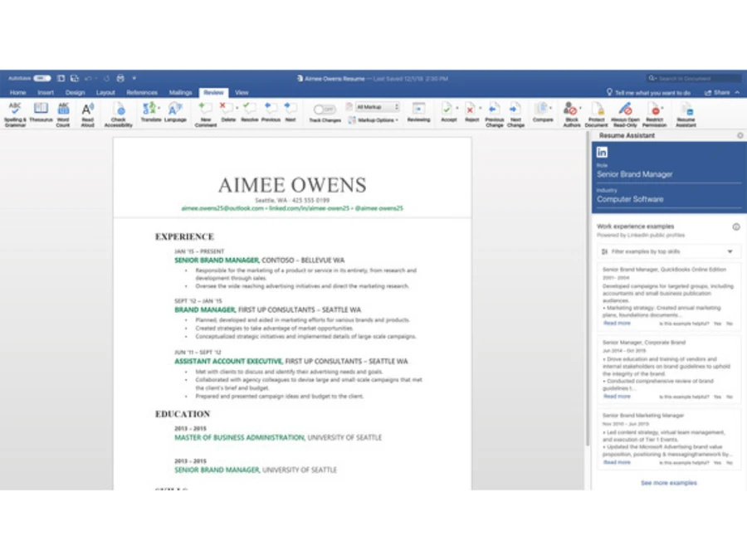Screen dimensions: 747x560
Task: Show the Word Count
Action: coord(63,114)
